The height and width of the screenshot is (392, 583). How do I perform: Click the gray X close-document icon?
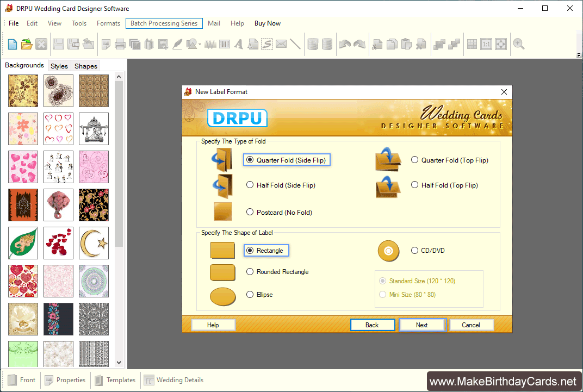[x=41, y=44]
